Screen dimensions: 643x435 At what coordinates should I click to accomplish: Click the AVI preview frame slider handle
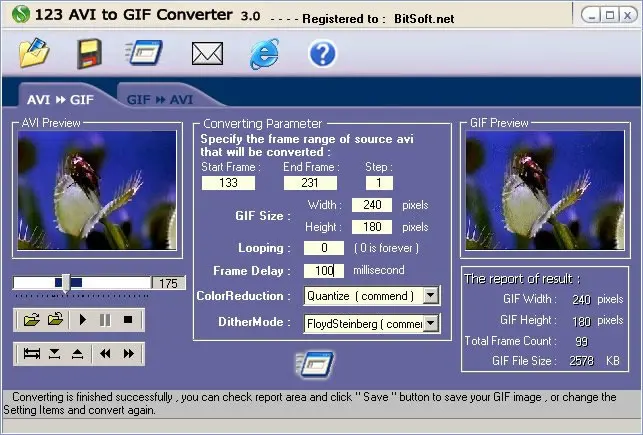(66, 284)
